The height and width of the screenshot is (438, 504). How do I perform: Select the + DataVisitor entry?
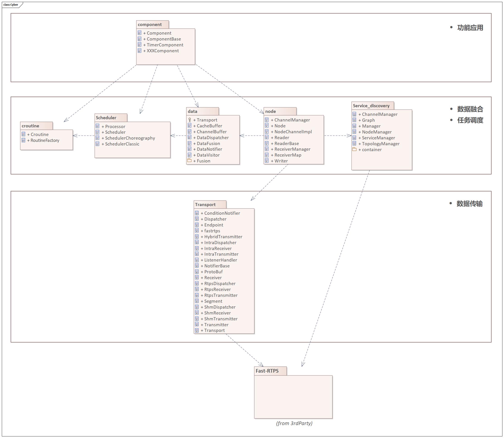click(x=206, y=155)
